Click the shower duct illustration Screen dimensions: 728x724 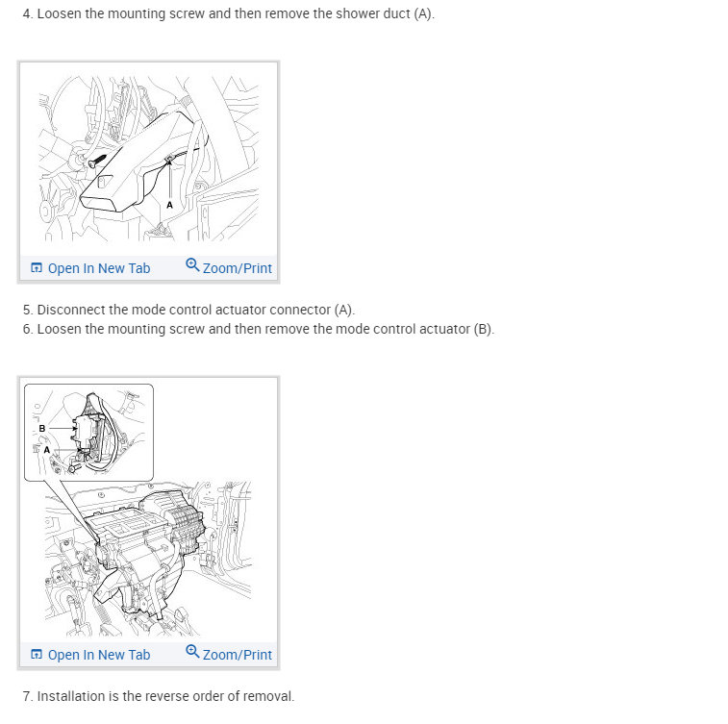pos(148,159)
